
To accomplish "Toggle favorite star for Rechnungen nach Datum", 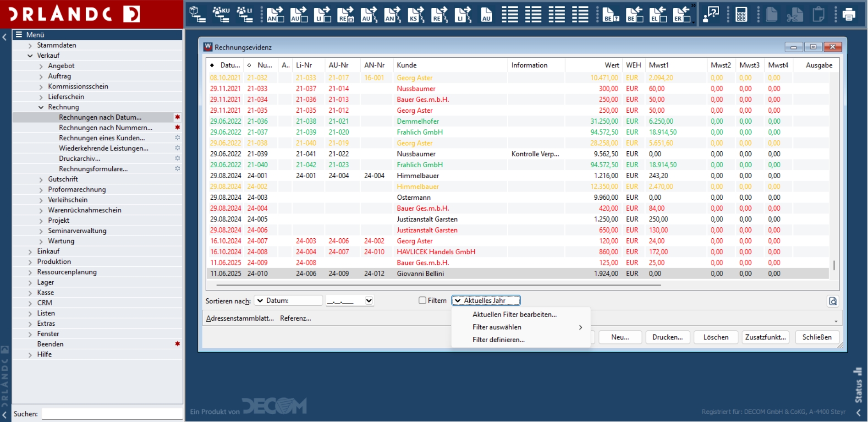I will 177,117.
